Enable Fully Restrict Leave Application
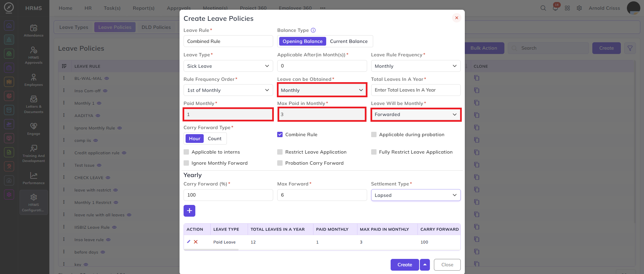Screen dimensions: 644x274 pyautogui.click(x=374, y=152)
